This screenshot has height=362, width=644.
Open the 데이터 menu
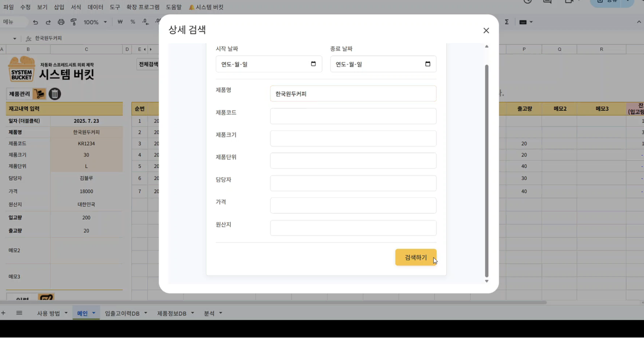point(96,8)
